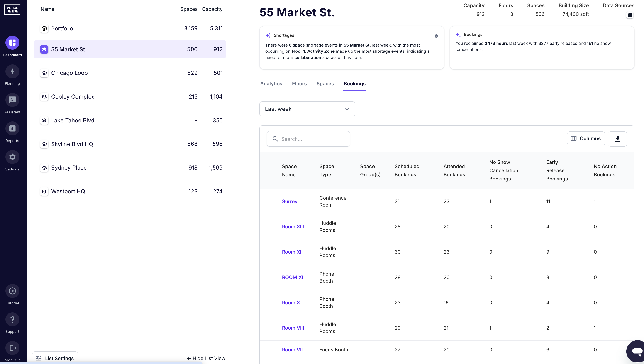
Task: Switch to the Analytics tab
Action: [271, 84]
